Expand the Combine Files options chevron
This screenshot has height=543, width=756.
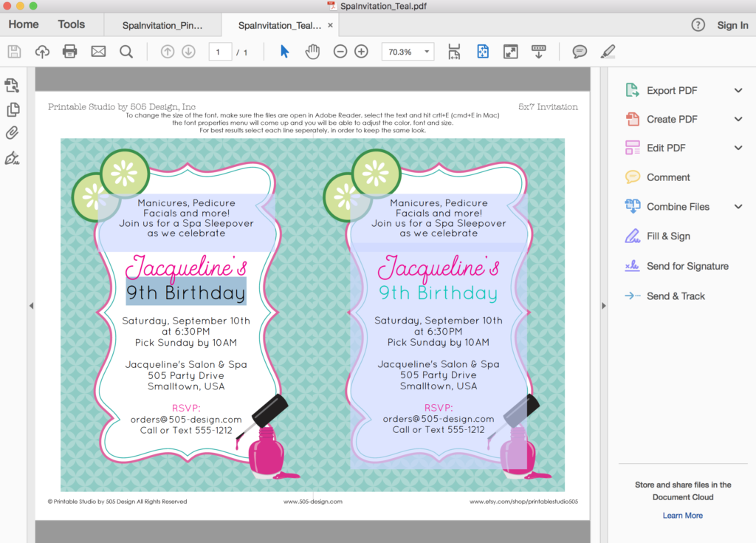click(x=738, y=206)
